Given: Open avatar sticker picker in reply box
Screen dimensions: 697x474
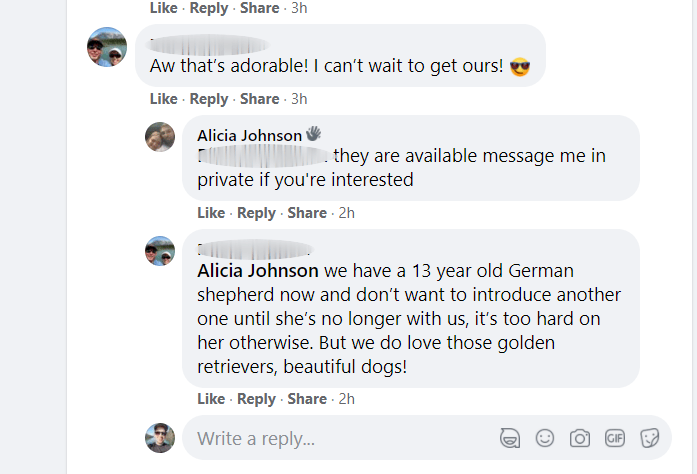Looking at the screenshot, I should pos(510,438).
